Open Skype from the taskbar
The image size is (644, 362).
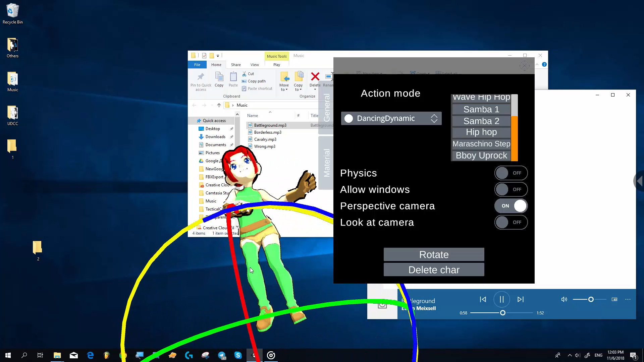[x=238, y=355]
